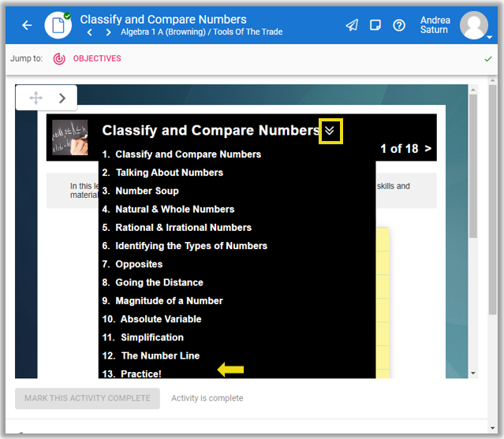
Task: Click the move crosshair arrows handle
Action: pyautogui.click(x=35, y=98)
